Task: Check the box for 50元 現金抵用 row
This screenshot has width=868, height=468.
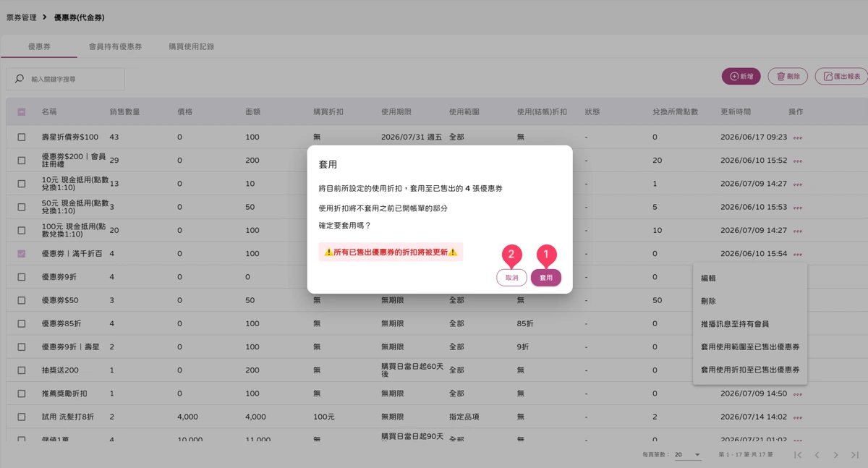Action: coord(21,207)
